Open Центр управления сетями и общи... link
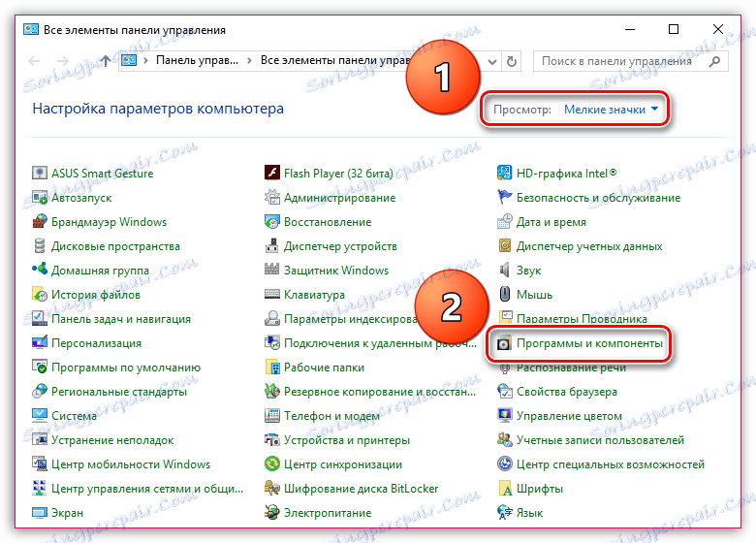This screenshot has width=756, height=543. tap(147, 489)
